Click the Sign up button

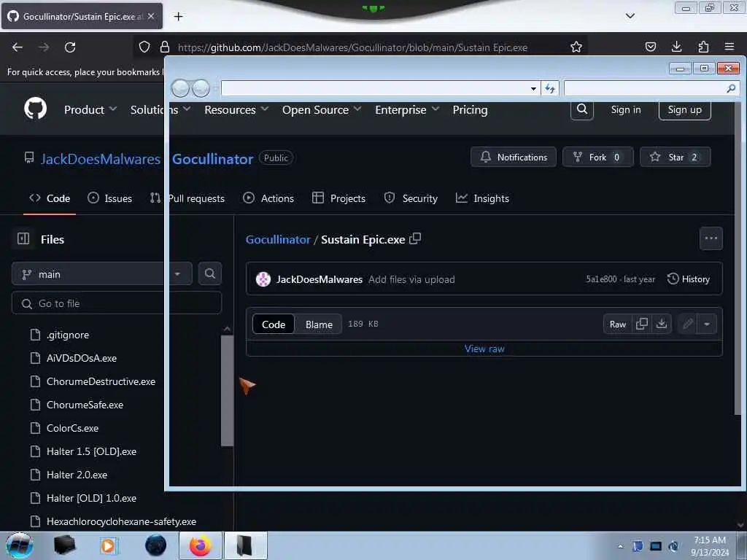[684, 109]
